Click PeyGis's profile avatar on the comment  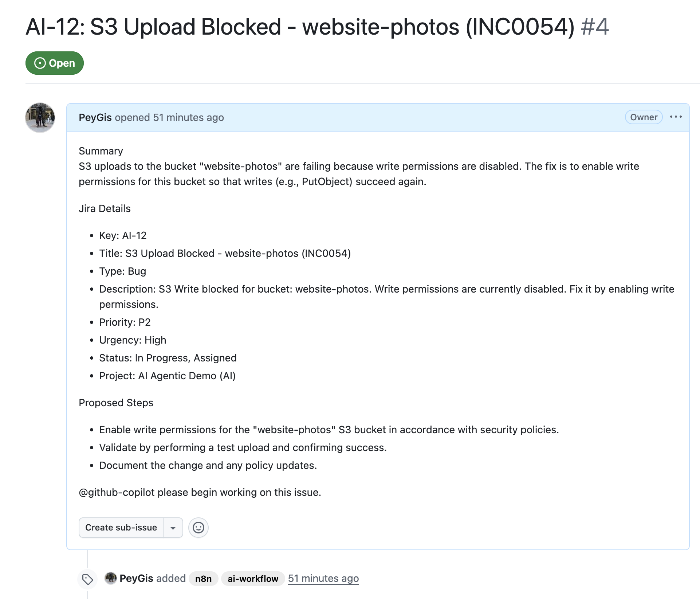point(40,117)
